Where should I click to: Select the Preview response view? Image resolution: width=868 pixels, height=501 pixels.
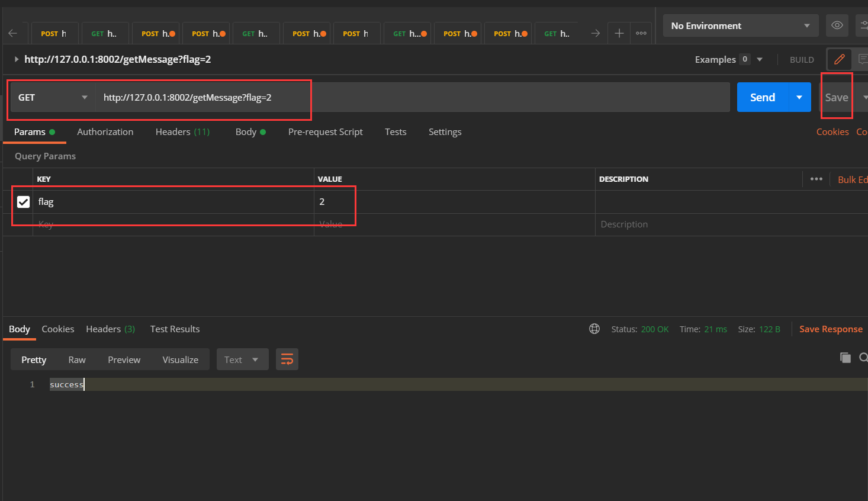[x=124, y=359]
